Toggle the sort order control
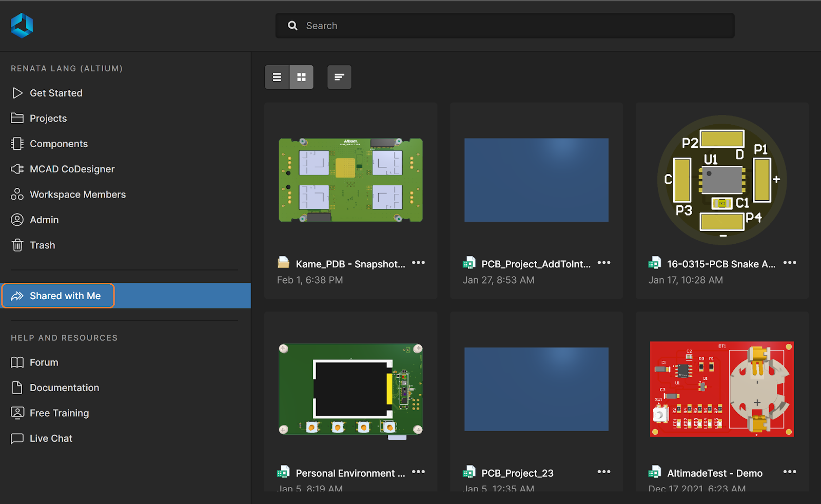 (x=339, y=77)
